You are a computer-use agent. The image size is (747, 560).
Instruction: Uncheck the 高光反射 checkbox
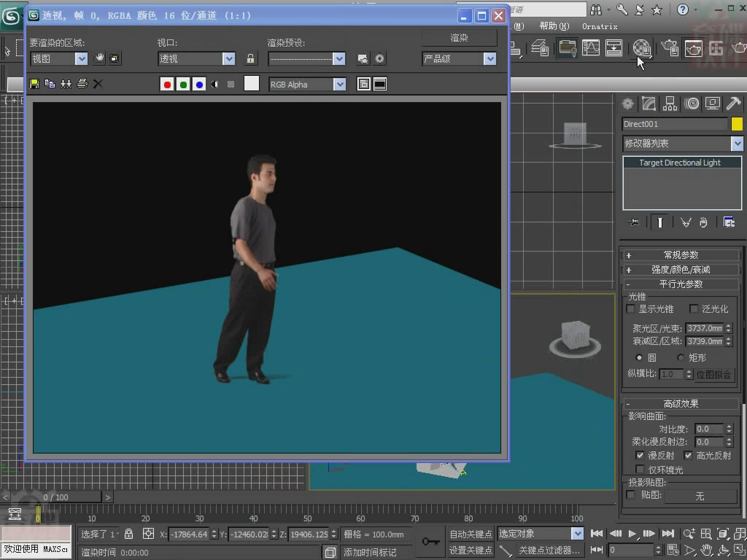[x=688, y=455]
